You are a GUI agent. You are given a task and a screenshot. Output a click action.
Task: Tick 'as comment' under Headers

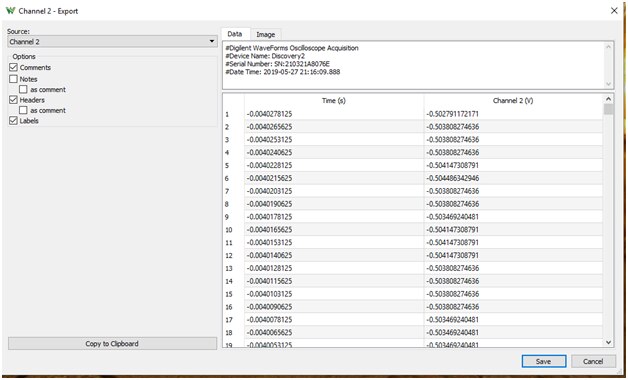pyautogui.click(x=23, y=110)
